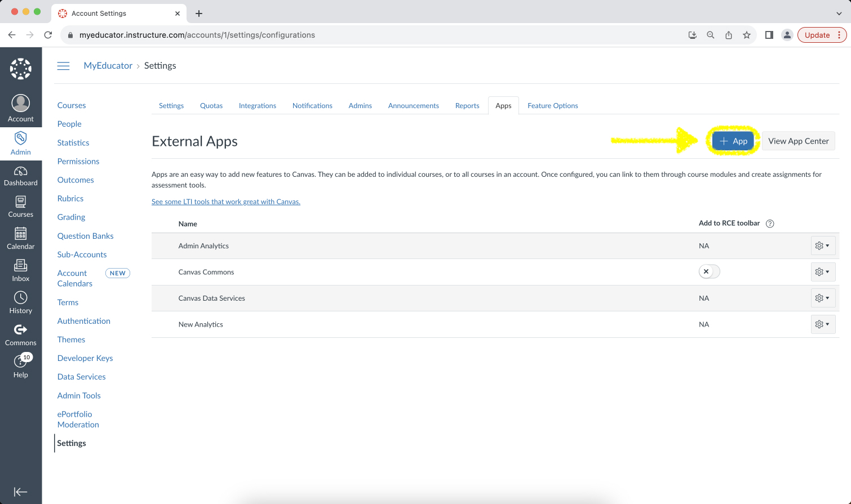Open the Permissions link
The width and height of the screenshot is (851, 504).
(x=78, y=161)
